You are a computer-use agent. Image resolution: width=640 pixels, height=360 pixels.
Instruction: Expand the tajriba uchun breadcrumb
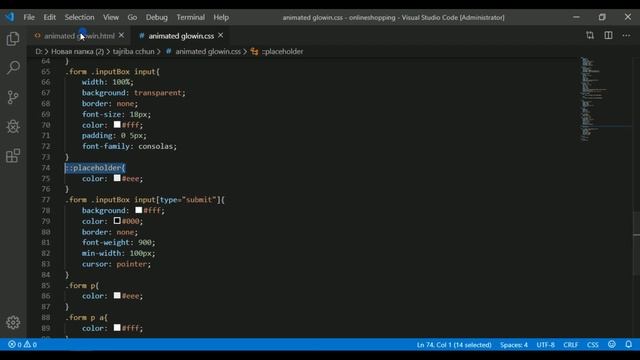click(x=133, y=51)
